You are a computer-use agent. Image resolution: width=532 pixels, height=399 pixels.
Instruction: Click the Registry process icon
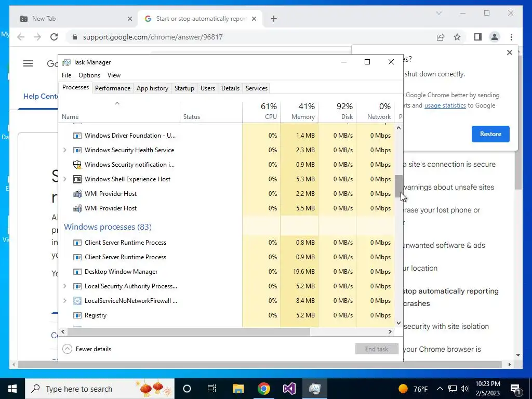pos(77,315)
